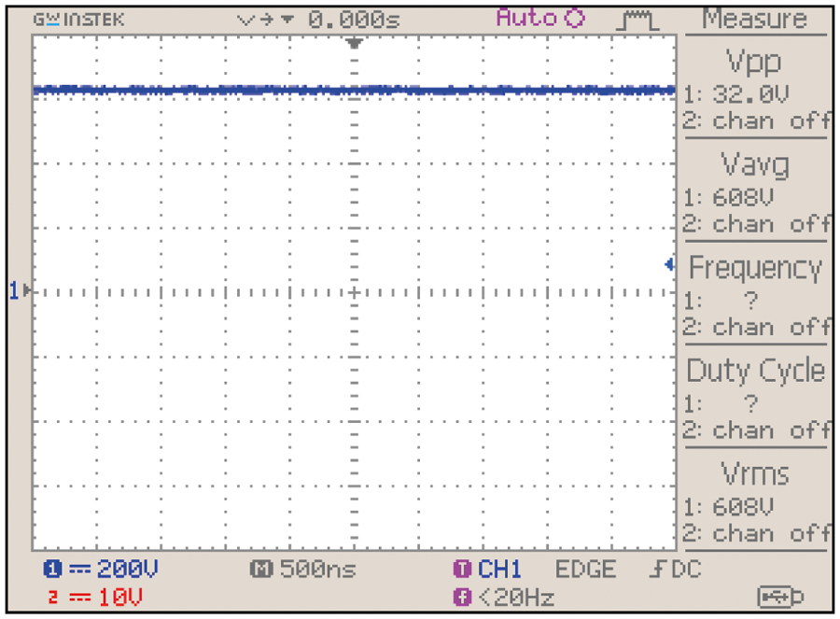
Task: Open the Frequency measurement selection
Action: [755, 269]
